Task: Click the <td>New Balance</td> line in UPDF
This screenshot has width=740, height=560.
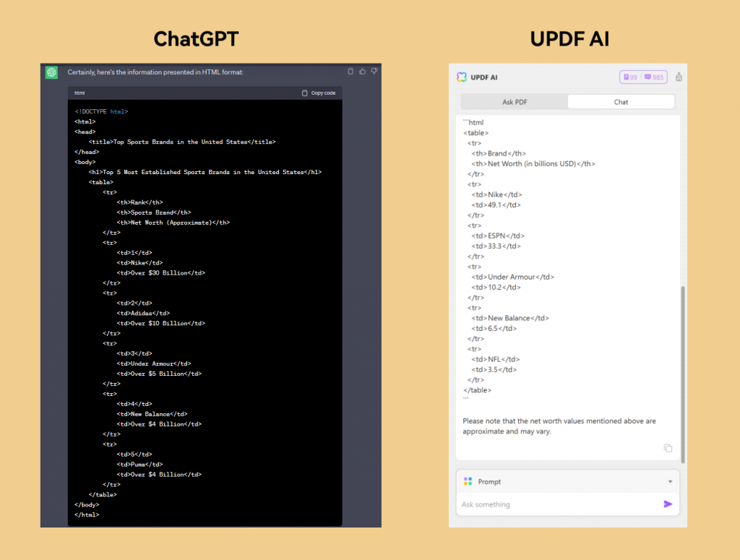Action: (x=510, y=318)
